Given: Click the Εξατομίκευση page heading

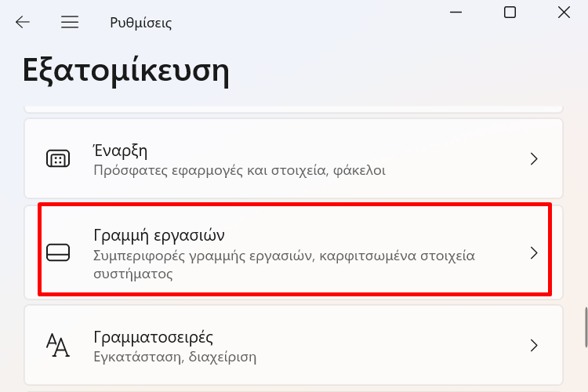Looking at the screenshot, I should coord(125,70).
